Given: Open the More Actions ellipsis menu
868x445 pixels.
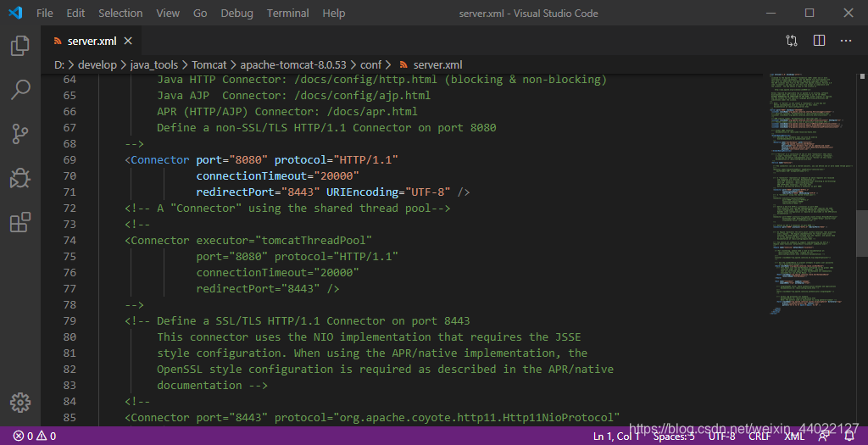Looking at the screenshot, I should pos(846,41).
